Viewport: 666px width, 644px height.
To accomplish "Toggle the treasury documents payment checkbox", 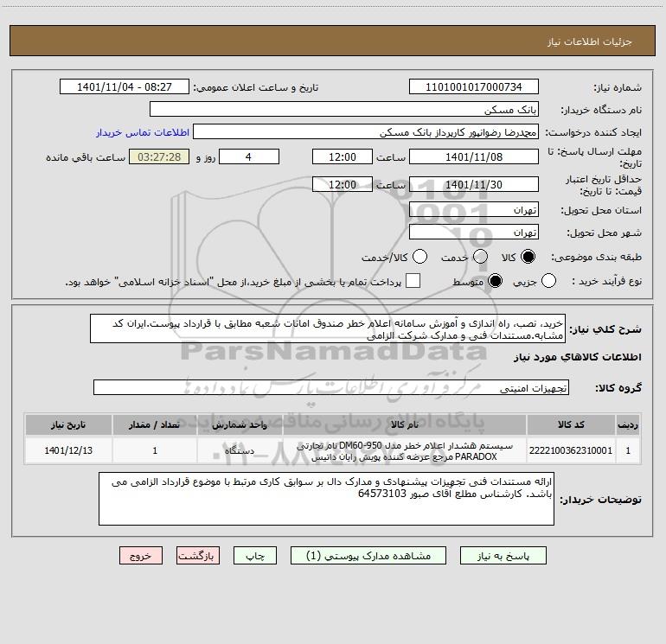I will tap(413, 281).
